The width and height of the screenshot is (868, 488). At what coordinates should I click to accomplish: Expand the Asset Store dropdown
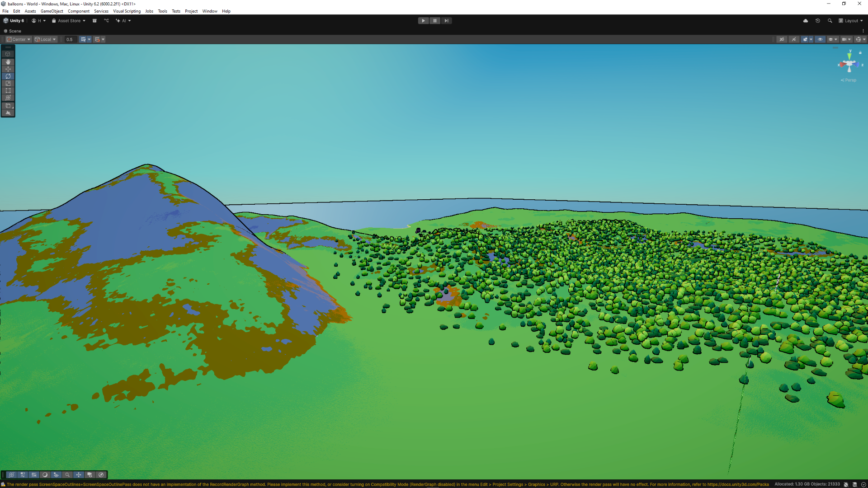point(69,21)
